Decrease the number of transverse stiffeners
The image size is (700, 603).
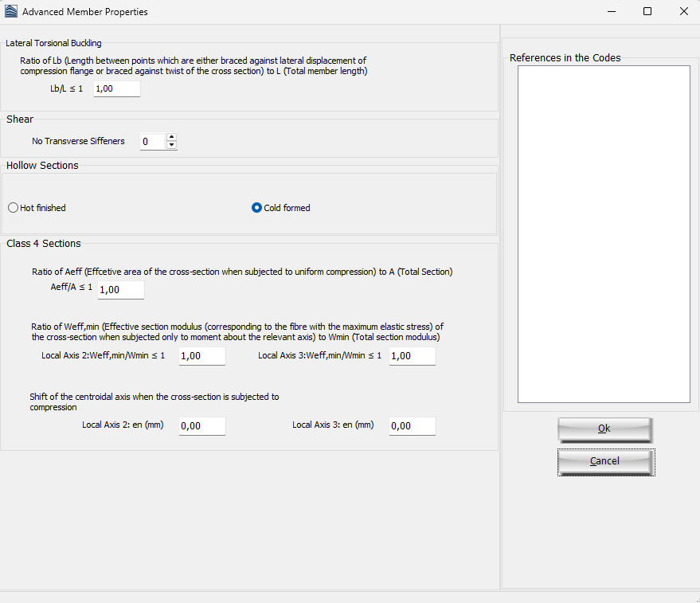coord(171,145)
